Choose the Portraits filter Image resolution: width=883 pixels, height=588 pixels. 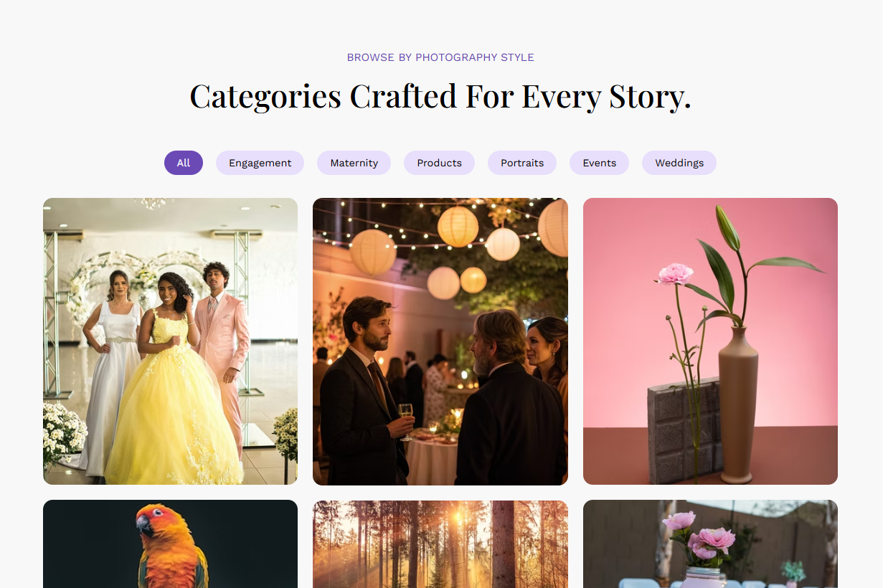point(522,163)
